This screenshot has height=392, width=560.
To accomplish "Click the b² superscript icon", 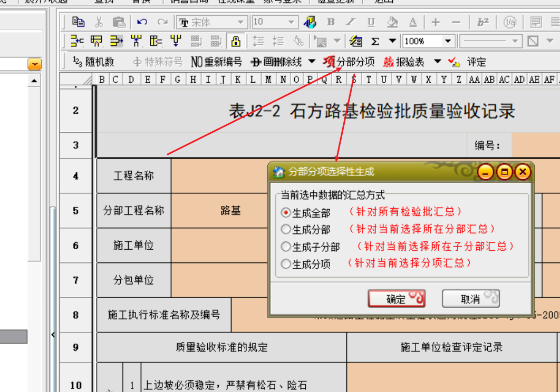I will (483, 22).
